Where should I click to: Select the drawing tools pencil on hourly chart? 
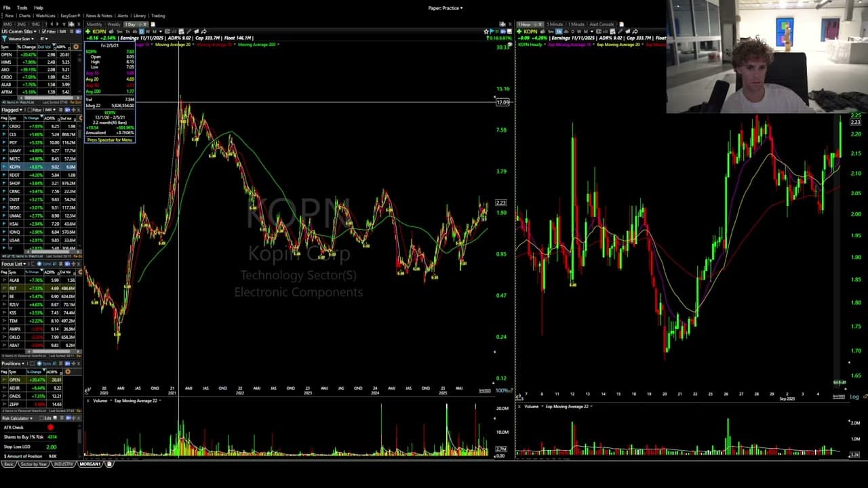(x=619, y=31)
